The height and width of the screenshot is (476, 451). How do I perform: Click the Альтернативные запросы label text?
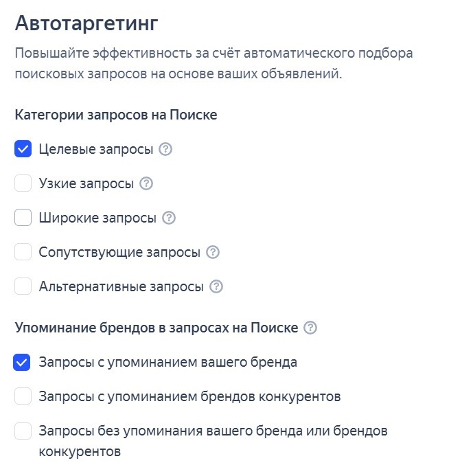click(x=122, y=286)
